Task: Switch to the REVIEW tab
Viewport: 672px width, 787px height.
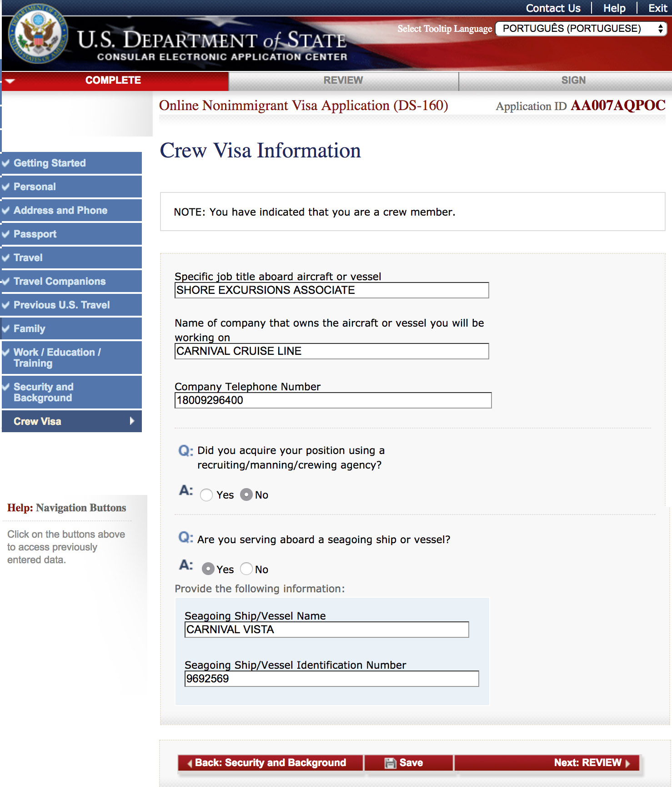Action: click(343, 81)
